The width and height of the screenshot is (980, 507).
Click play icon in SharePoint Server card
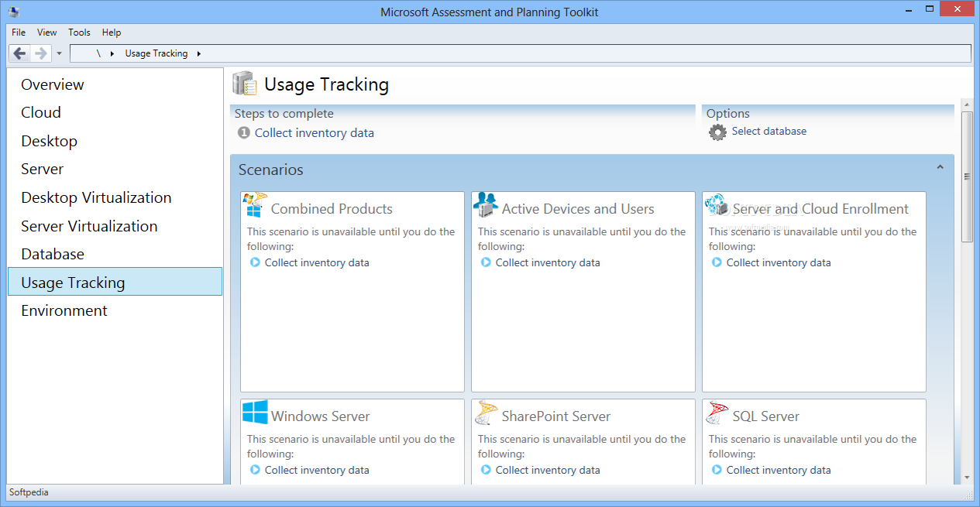point(486,470)
